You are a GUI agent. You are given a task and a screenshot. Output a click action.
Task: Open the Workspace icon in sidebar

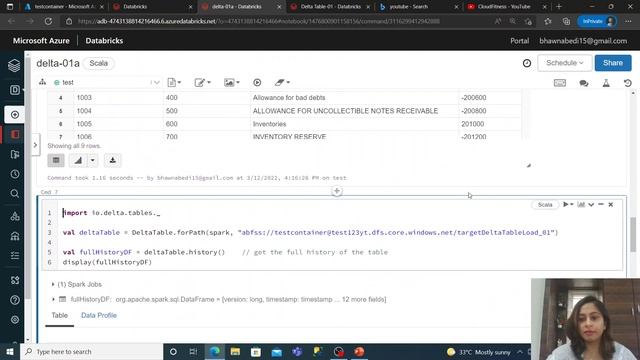15,134
